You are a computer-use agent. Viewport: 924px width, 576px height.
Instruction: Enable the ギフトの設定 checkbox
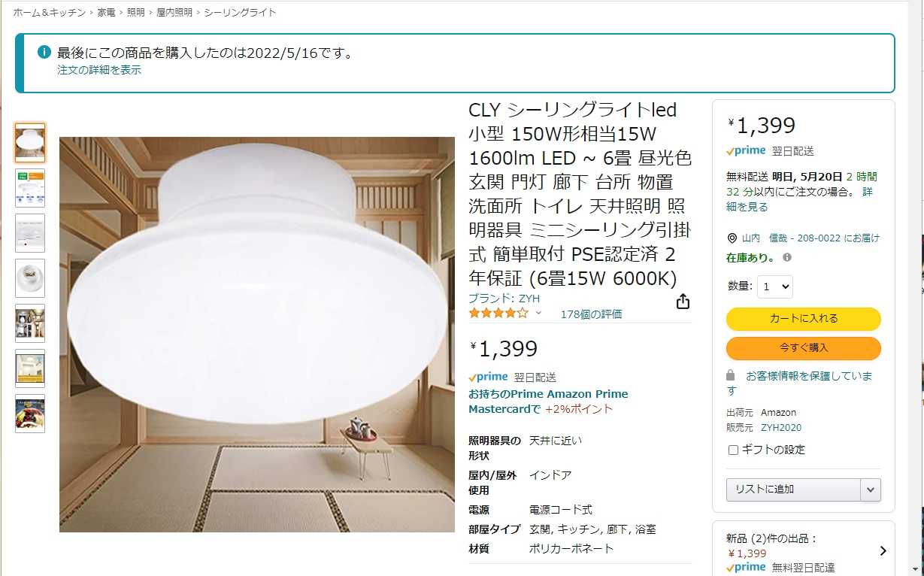click(733, 450)
